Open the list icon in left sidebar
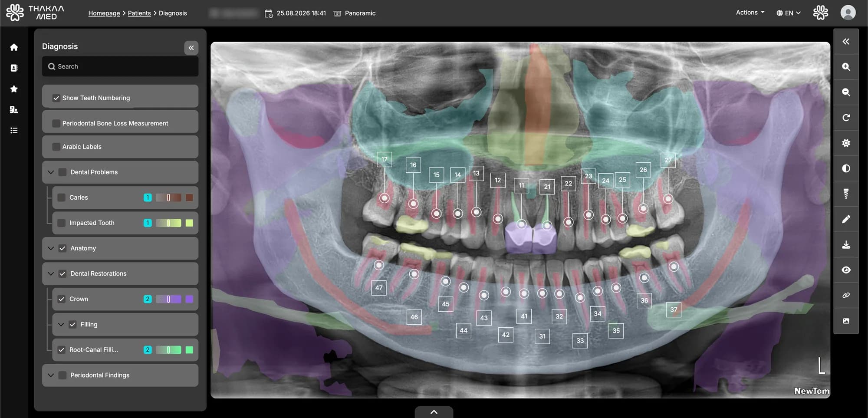Image resolution: width=868 pixels, height=418 pixels. [14, 131]
